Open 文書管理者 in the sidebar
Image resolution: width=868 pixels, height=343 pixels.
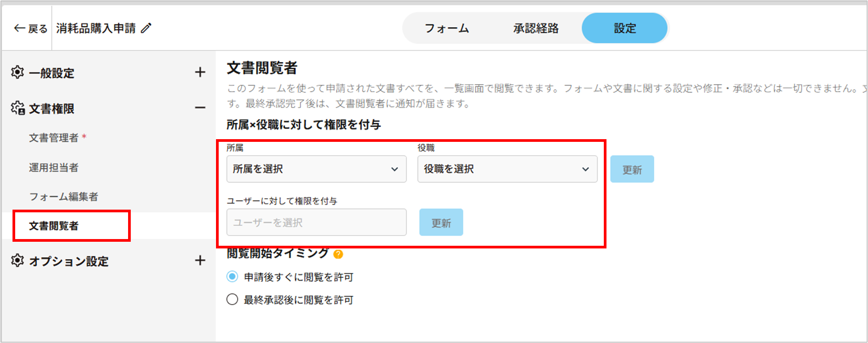[x=54, y=138]
